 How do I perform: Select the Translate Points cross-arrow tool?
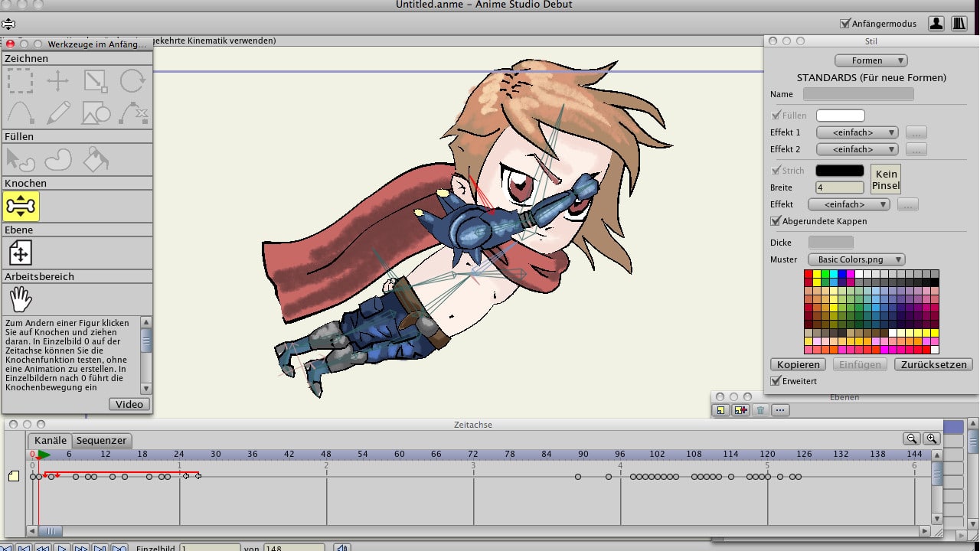click(x=58, y=80)
